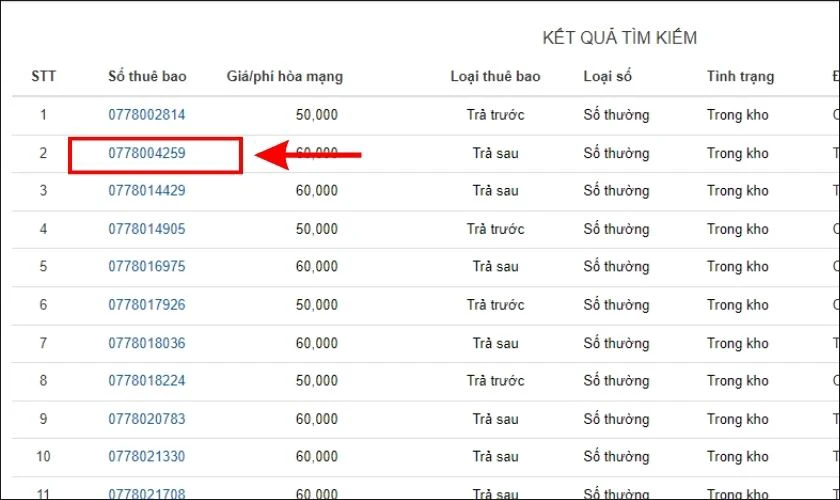Click the 50,000 fee in row 0778018224
Screen dimensions: 840x500
[x=317, y=380]
